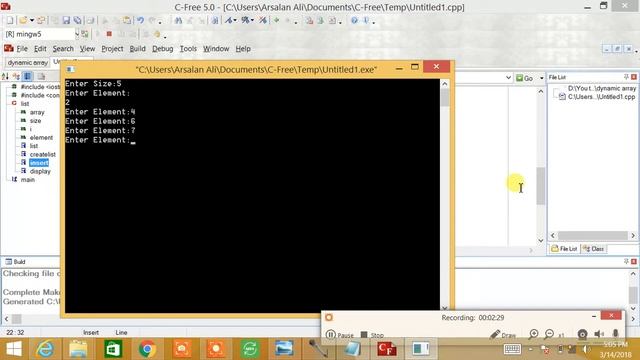Click the Open file folder icon
The width and height of the screenshot is (640, 360).
23,20
